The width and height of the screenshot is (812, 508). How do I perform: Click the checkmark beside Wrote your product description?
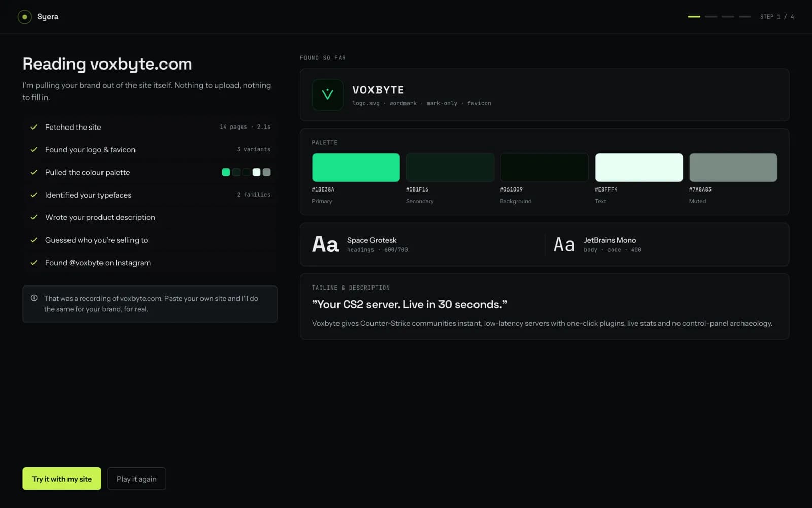point(34,217)
